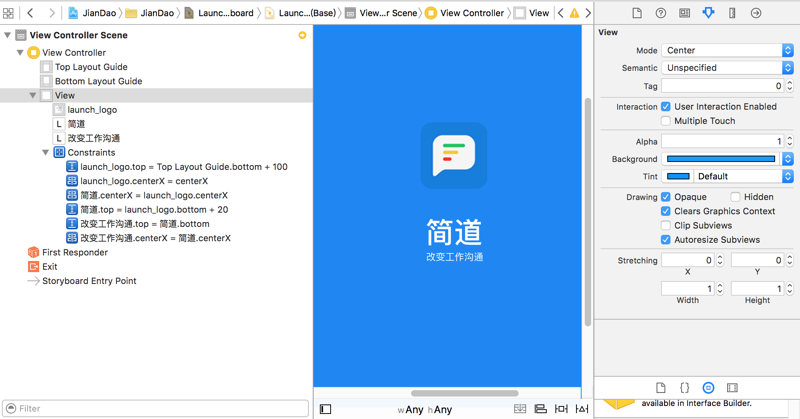Enable Multiple Touch checkbox
This screenshot has height=419, width=800.
(666, 121)
